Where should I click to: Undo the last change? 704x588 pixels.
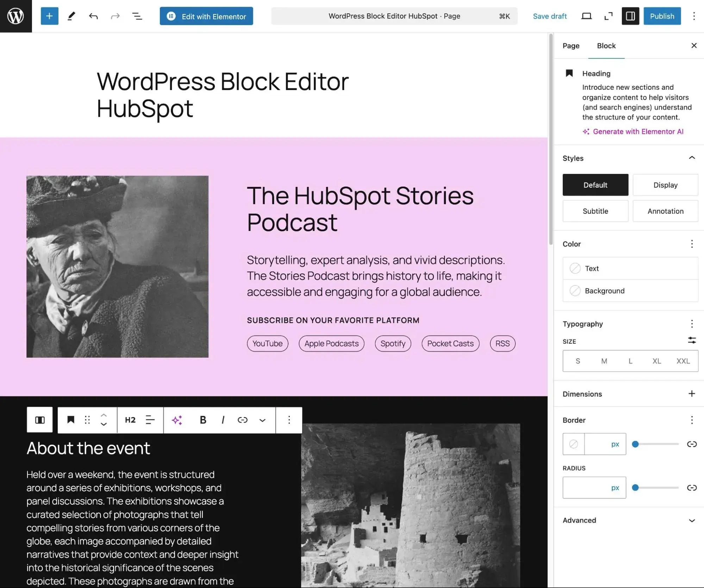(x=93, y=16)
